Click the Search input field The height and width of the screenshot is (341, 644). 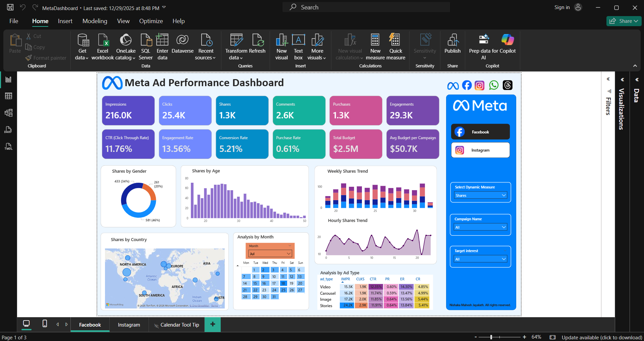click(x=366, y=7)
